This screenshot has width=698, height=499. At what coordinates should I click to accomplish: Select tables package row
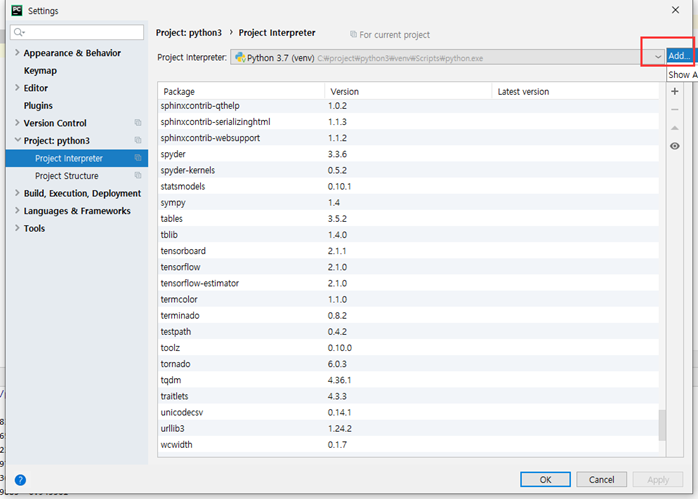(408, 219)
